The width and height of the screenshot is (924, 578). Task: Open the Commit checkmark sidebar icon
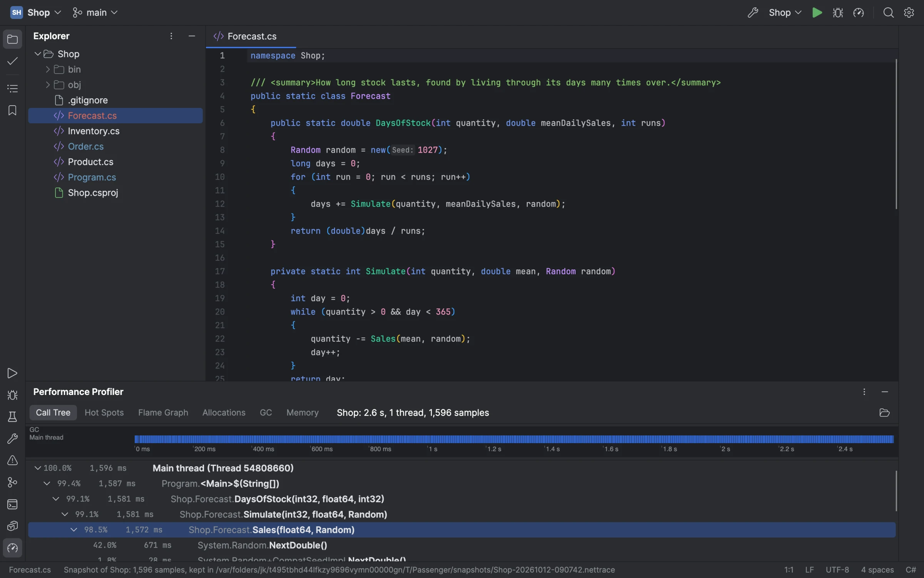tap(12, 61)
